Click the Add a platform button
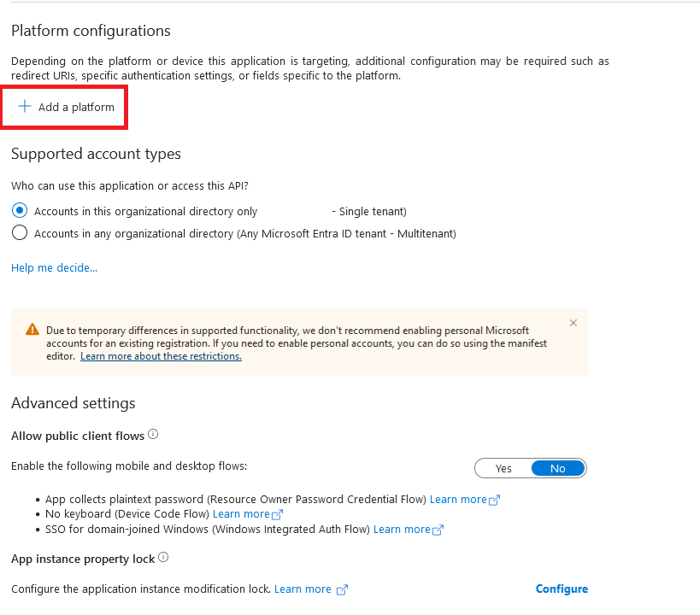The image size is (700, 615). [65, 107]
